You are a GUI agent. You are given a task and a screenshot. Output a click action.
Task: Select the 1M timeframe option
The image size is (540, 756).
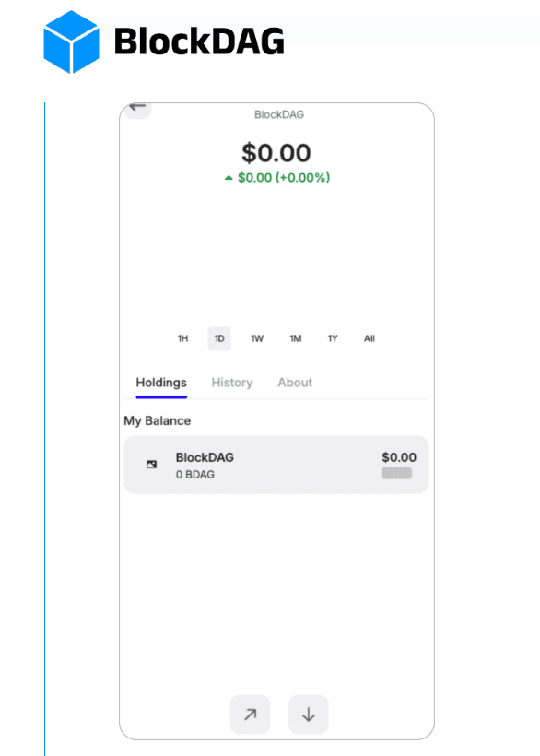(x=295, y=338)
